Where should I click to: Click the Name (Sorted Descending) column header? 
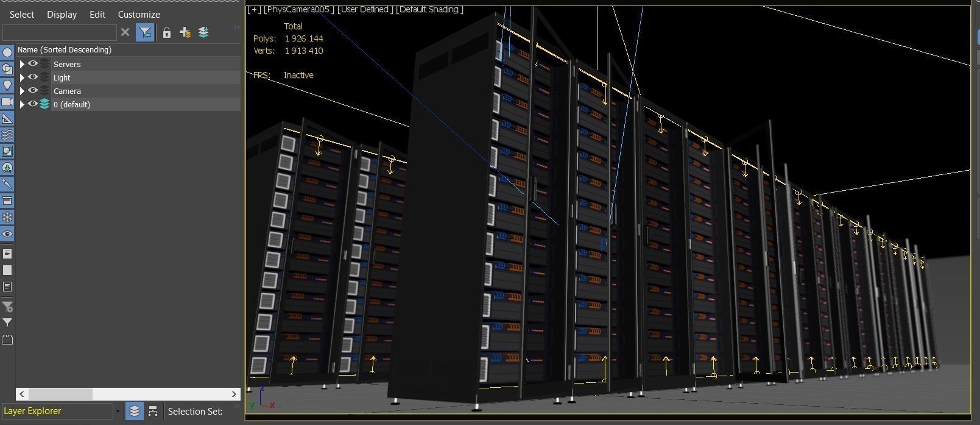coord(129,50)
